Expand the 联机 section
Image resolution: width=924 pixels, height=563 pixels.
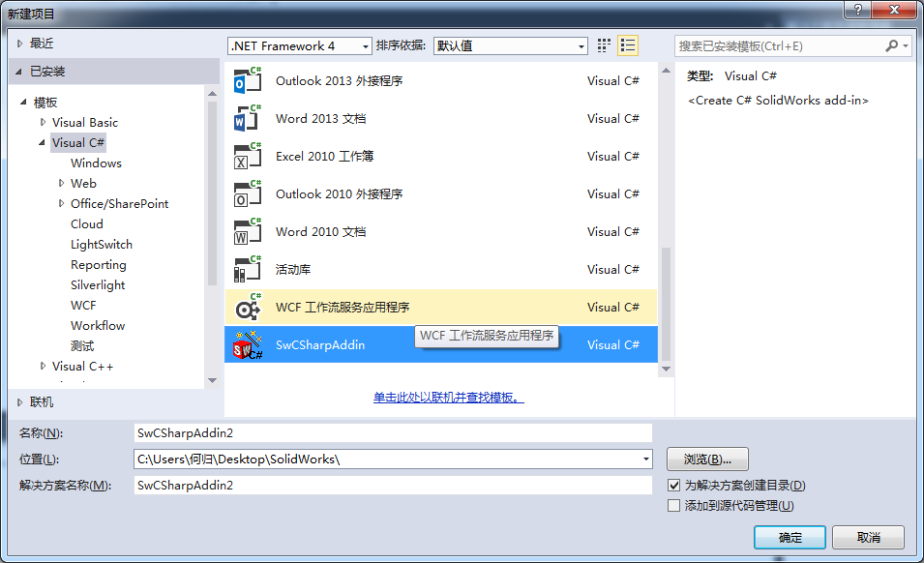click(20, 402)
